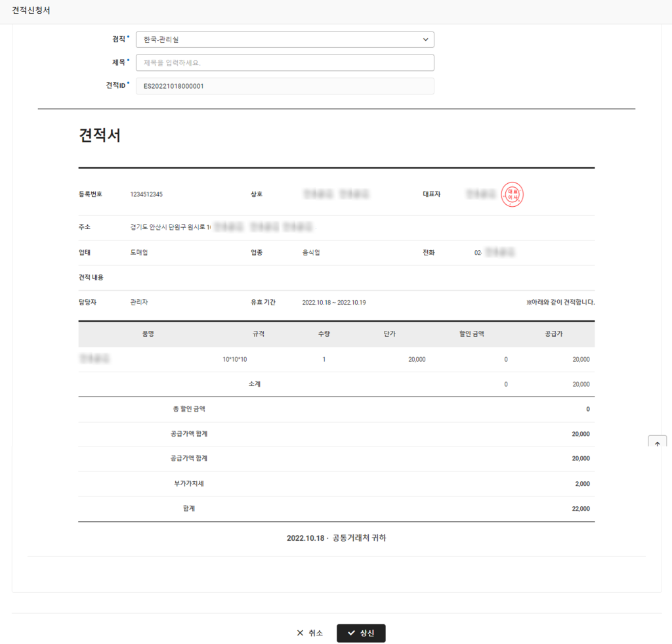Select the 공급가 column header
The image size is (672, 644).
(x=553, y=334)
